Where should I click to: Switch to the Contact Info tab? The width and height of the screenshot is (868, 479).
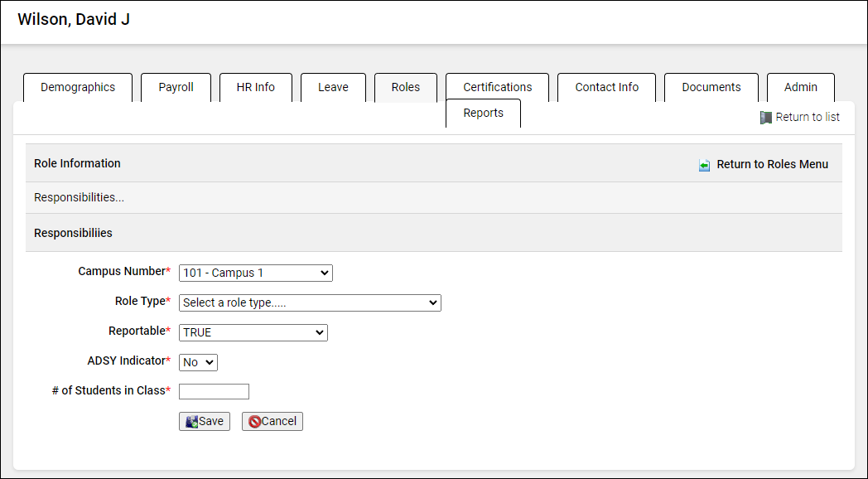click(x=606, y=87)
